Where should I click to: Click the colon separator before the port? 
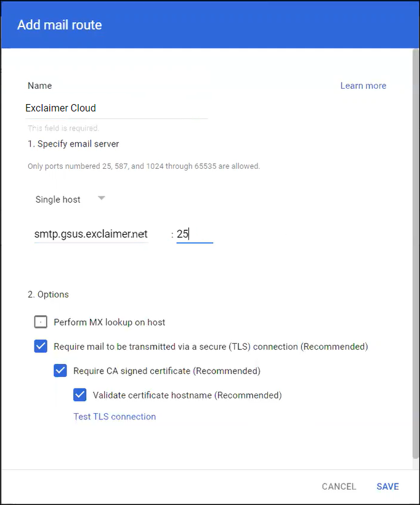tap(172, 234)
